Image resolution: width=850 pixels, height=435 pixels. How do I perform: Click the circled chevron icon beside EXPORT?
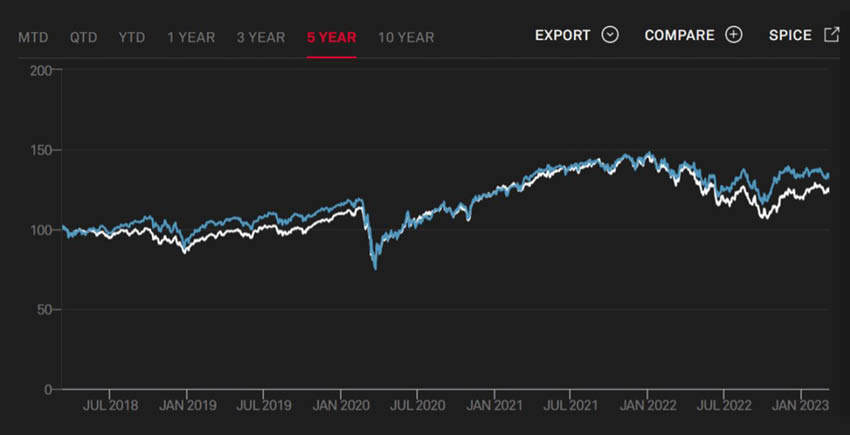(610, 35)
